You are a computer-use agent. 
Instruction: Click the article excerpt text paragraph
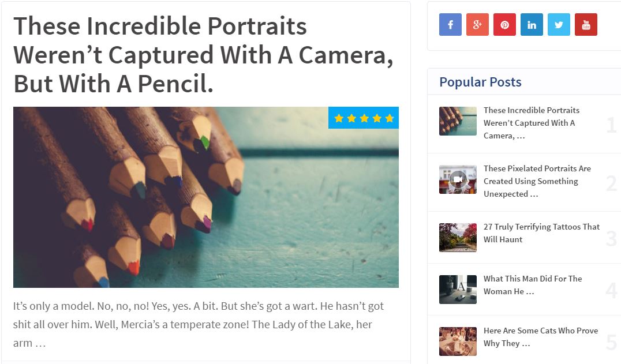tap(198, 324)
